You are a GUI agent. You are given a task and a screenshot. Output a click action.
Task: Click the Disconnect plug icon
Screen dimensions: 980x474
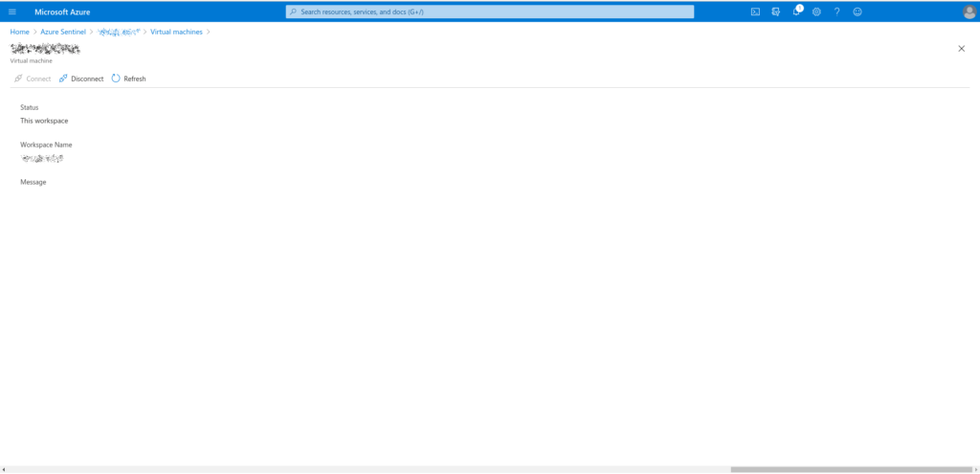(63, 79)
